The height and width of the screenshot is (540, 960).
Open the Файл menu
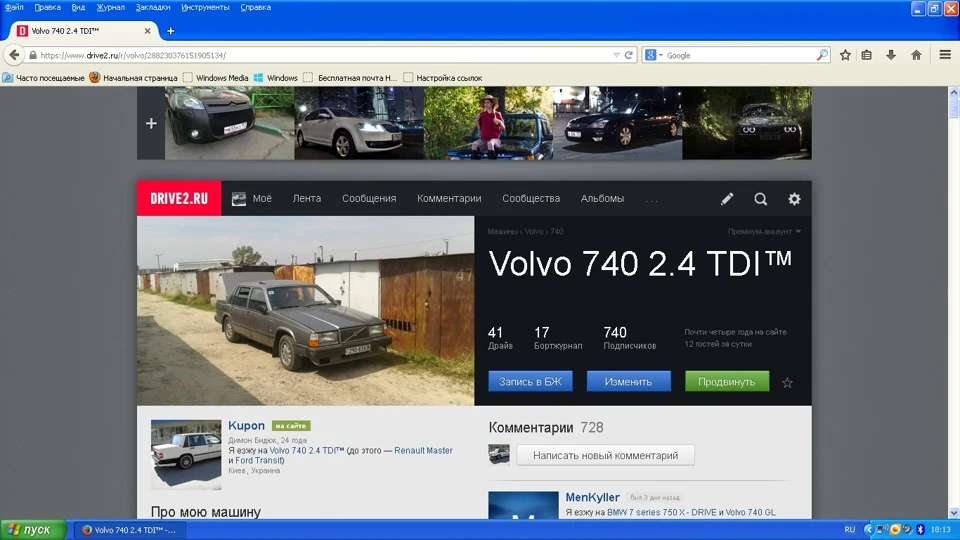[13, 7]
